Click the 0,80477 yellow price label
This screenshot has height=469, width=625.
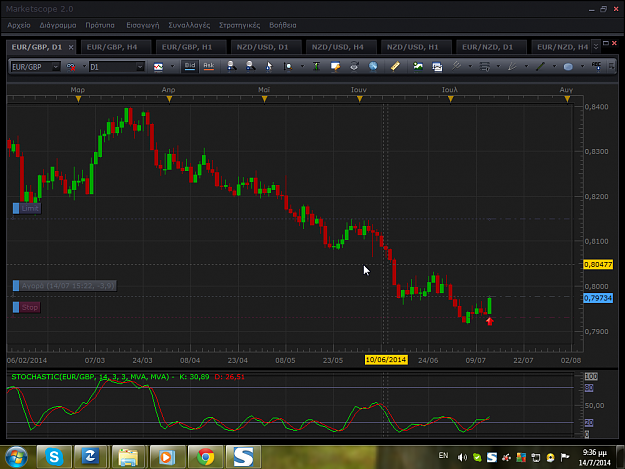click(598, 265)
